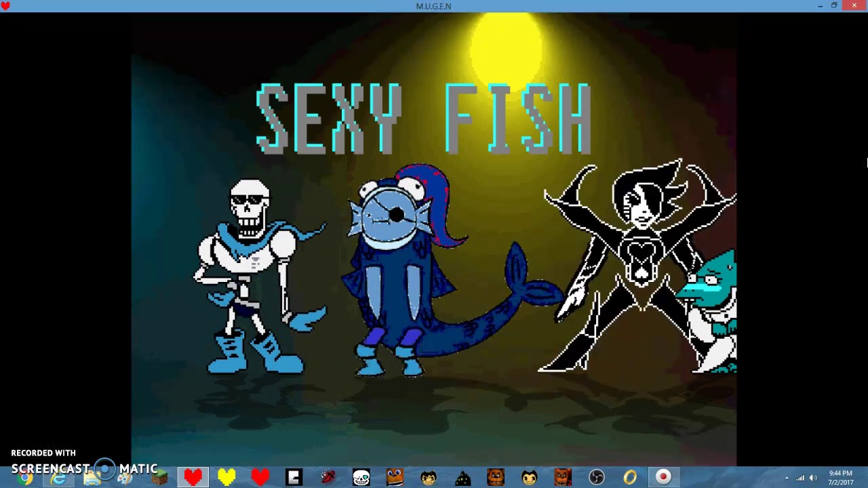Open the volume speaker tray icon

click(814, 478)
